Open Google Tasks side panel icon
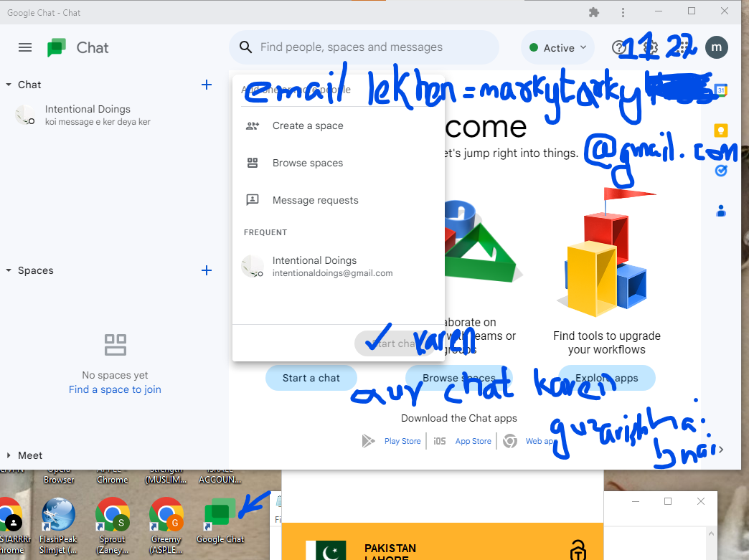Image resolution: width=749 pixels, height=560 pixels. coord(721,171)
